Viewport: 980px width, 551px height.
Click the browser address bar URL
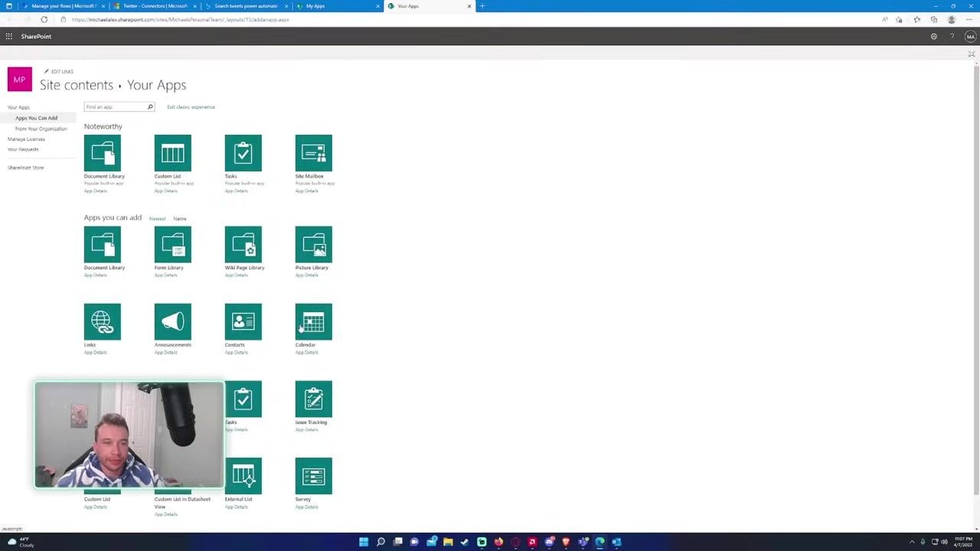180,20
